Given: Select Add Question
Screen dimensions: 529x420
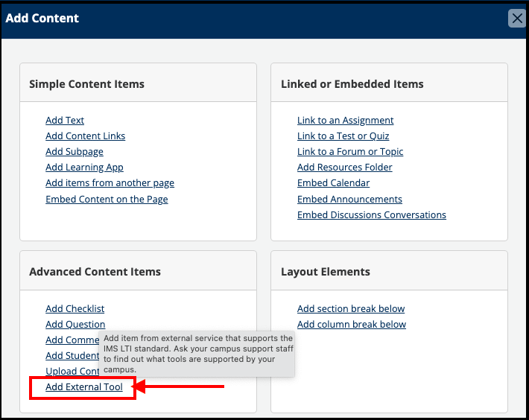Looking at the screenshot, I should pos(75,324).
